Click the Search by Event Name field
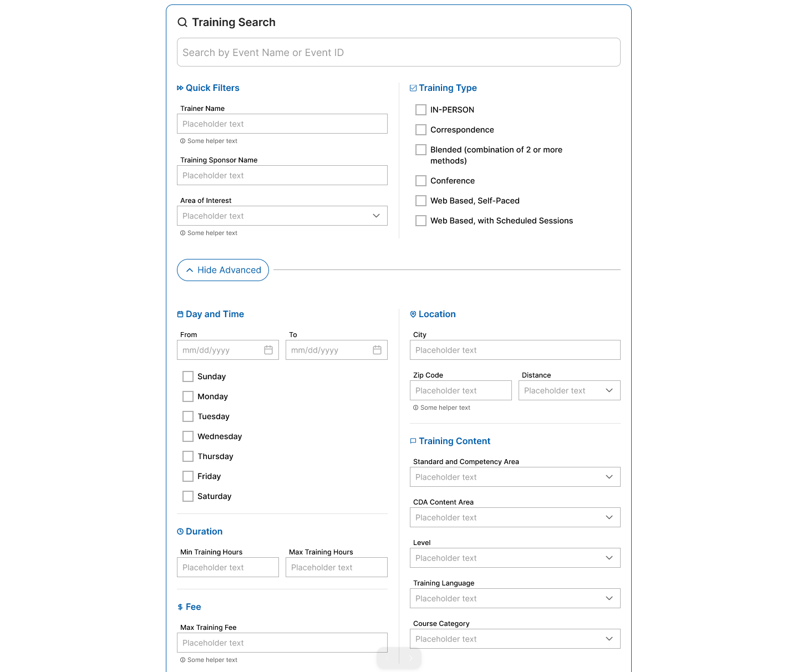Image resolution: width=797 pixels, height=672 pixels. [x=398, y=52]
